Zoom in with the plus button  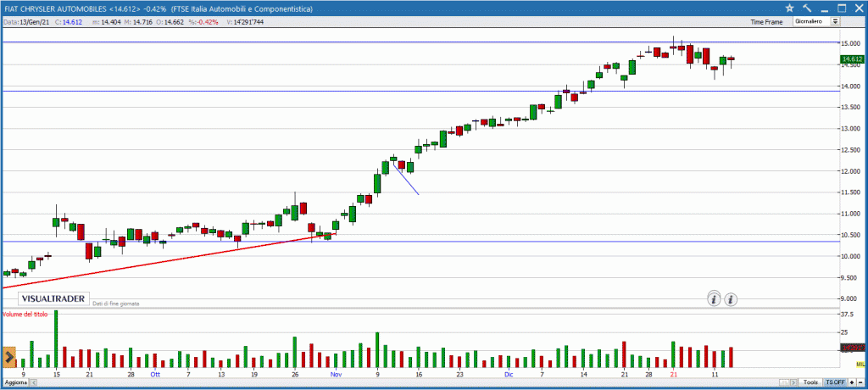852,382
